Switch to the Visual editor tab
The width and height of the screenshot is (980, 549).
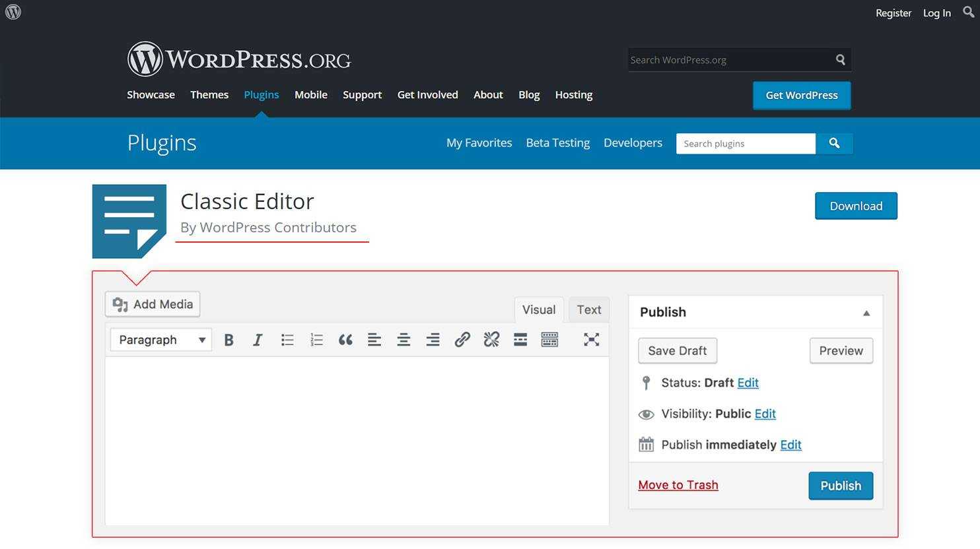(x=539, y=309)
